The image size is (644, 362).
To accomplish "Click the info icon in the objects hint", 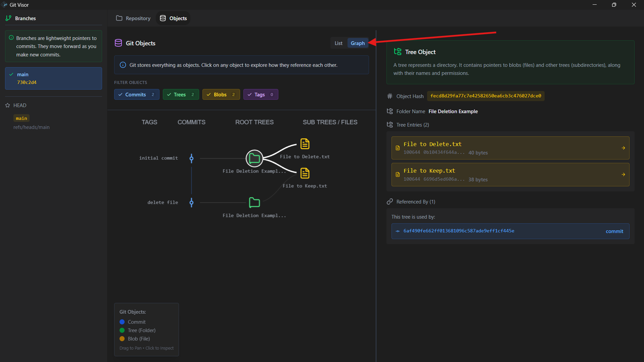I will pyautogui.click(x=123, y=65).
